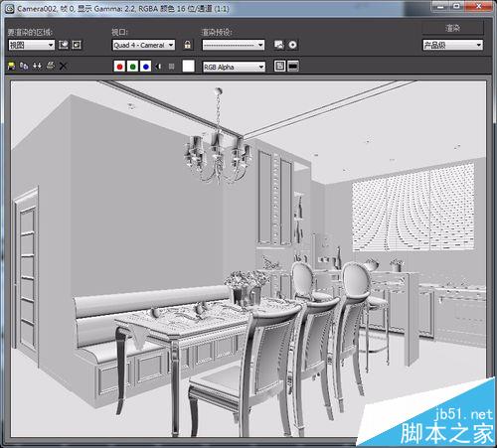Click the Edit Region icon

(64, 45)
